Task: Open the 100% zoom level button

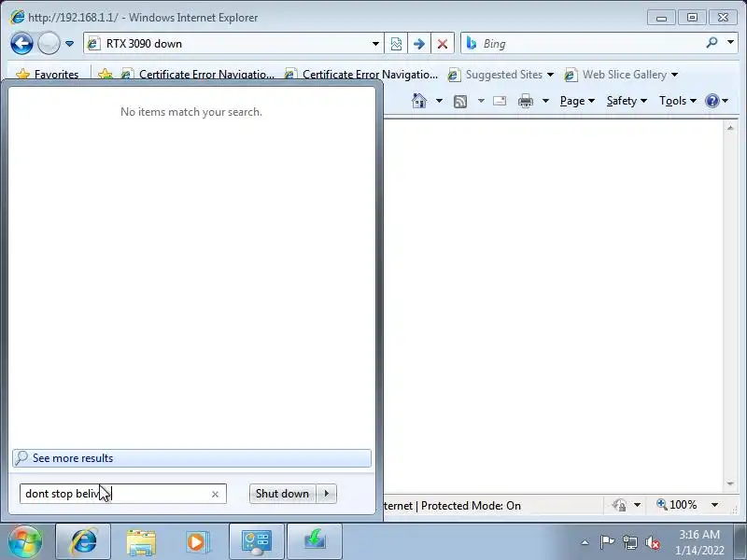Action: click(x=676, y=505)
